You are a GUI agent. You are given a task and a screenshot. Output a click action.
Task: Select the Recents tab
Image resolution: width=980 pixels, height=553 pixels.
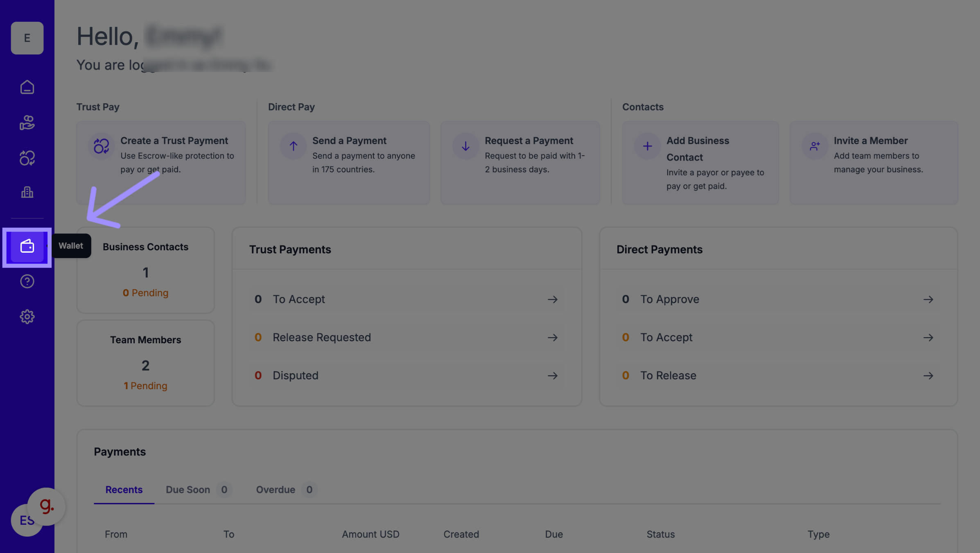(124, 490)
